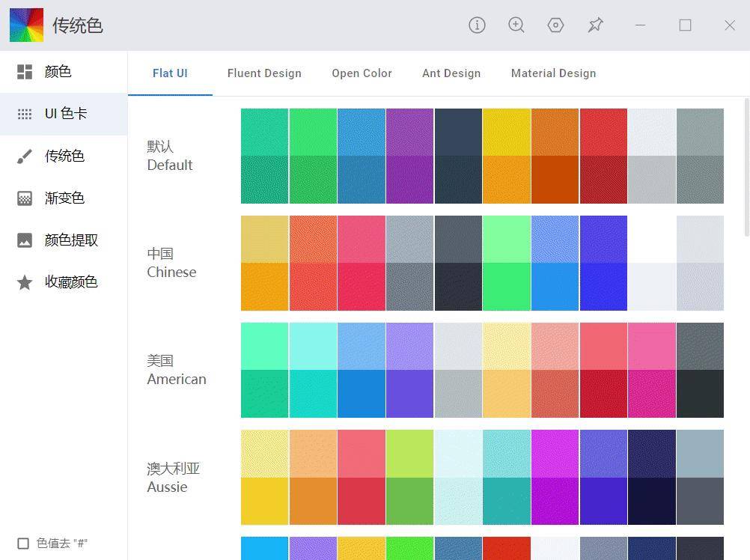Pick the yellow lower swatch in Aussie row

264,501
